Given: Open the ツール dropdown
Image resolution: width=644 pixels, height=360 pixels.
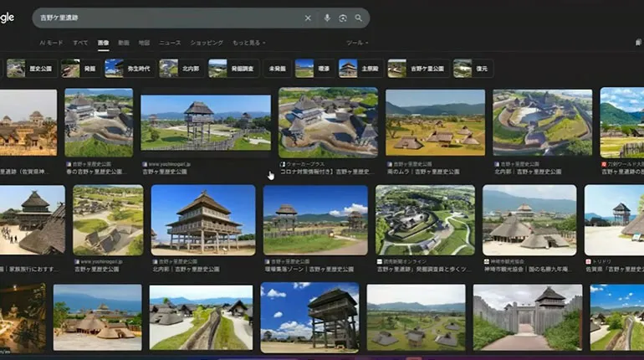Looking at the screenshot, I should (357, 43).
